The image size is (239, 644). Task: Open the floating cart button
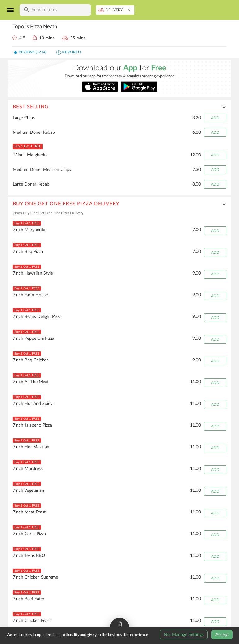coord(119,624)
